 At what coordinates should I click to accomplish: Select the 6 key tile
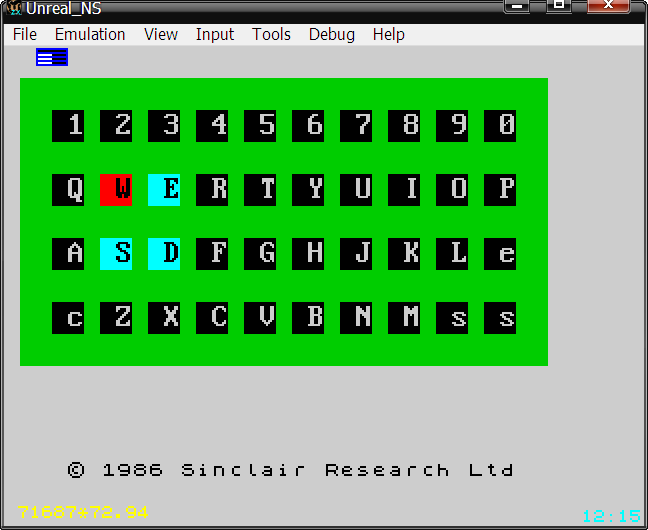pyautogui.click(x=308, y=126)
